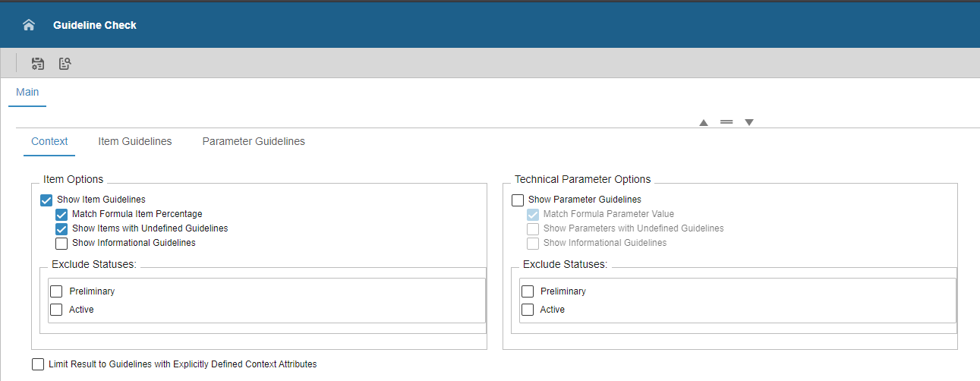This screenshot has width=980, height=381.
Task: Select the Main tab
Action: (27, 92)
